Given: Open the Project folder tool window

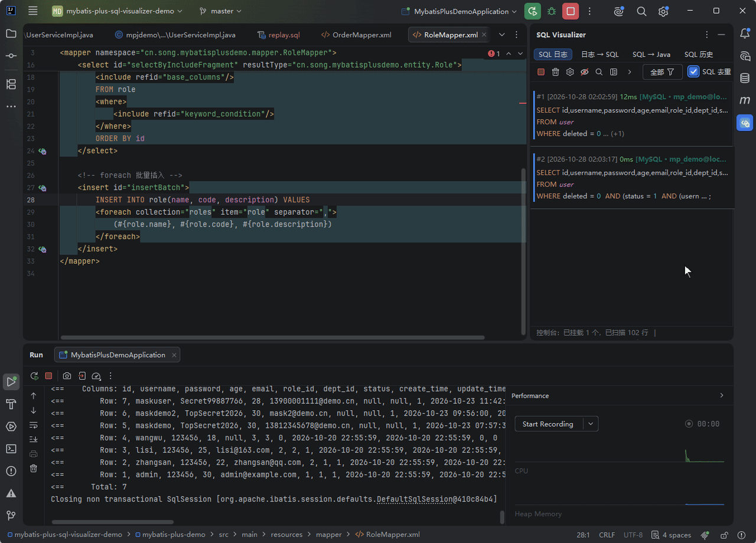Looking at the screenshot, I should (11, 34).
